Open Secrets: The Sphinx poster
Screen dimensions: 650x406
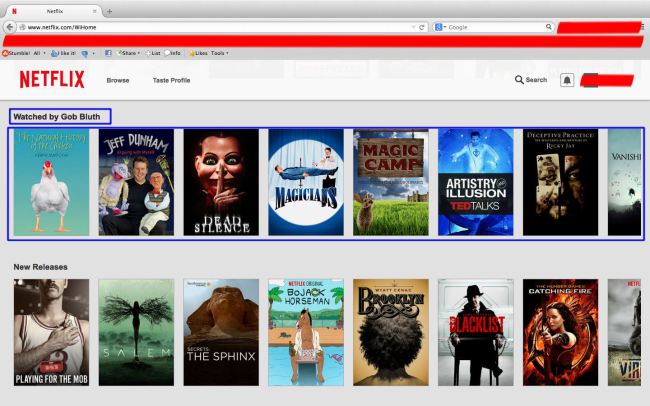pyautogui.click(x=221, y=332)
